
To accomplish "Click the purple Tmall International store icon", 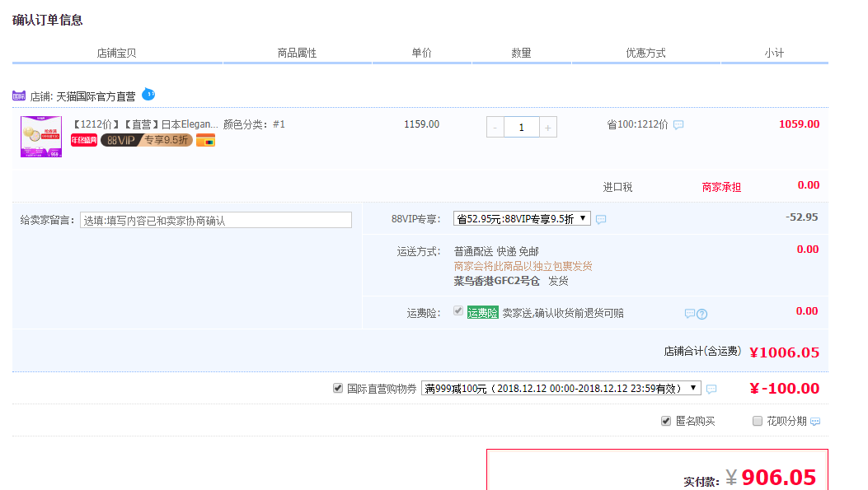I will click(x=19, y=96).
